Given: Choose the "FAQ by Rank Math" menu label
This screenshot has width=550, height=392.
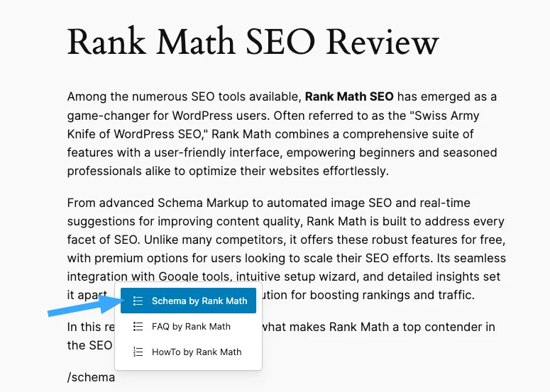Looking at the screenshot, I should click(x=191, y=327).
